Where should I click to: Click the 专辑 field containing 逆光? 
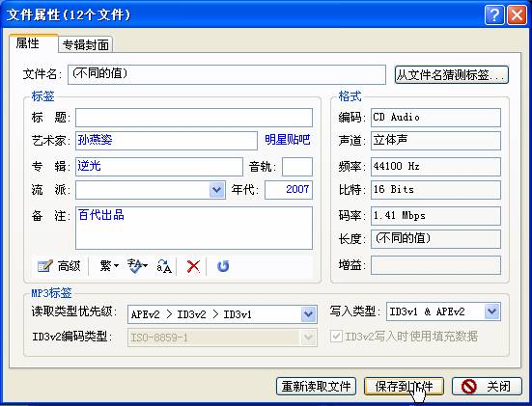coord(159,167)
